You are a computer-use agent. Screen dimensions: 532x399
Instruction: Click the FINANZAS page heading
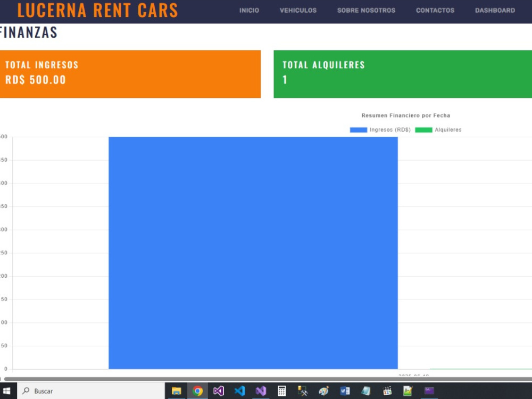(x=29, y=32)
